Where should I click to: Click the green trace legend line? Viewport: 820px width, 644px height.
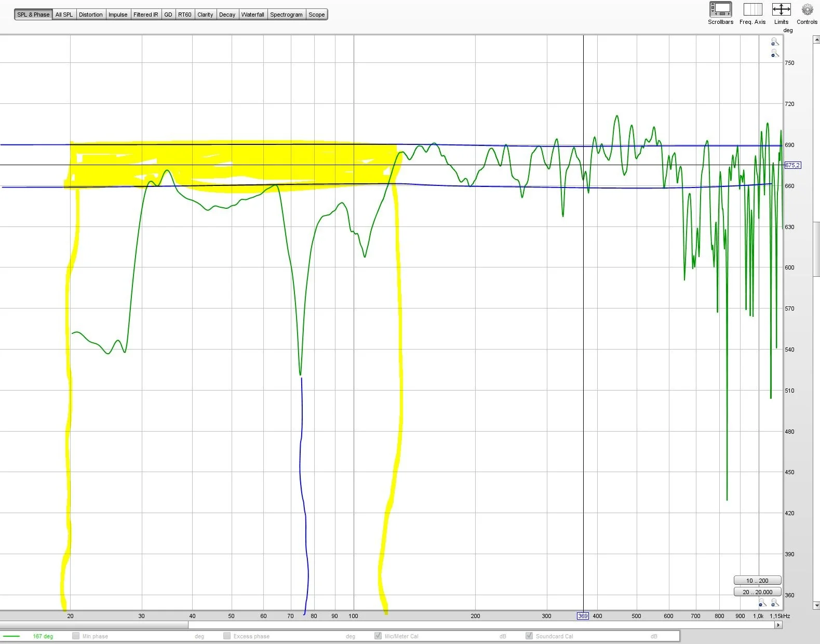(11, 636)
